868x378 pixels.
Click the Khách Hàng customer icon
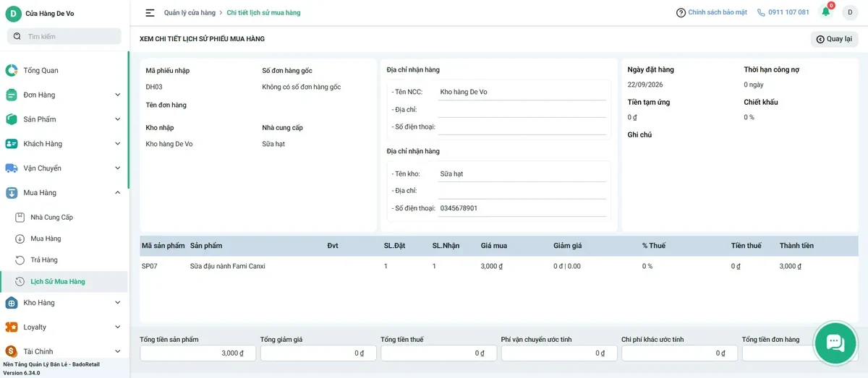click(12, 144)
